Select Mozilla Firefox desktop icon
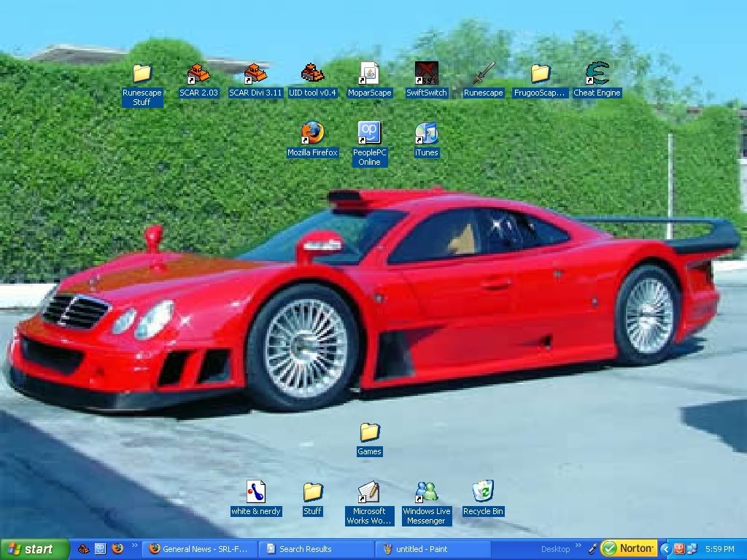 point(312,133)
